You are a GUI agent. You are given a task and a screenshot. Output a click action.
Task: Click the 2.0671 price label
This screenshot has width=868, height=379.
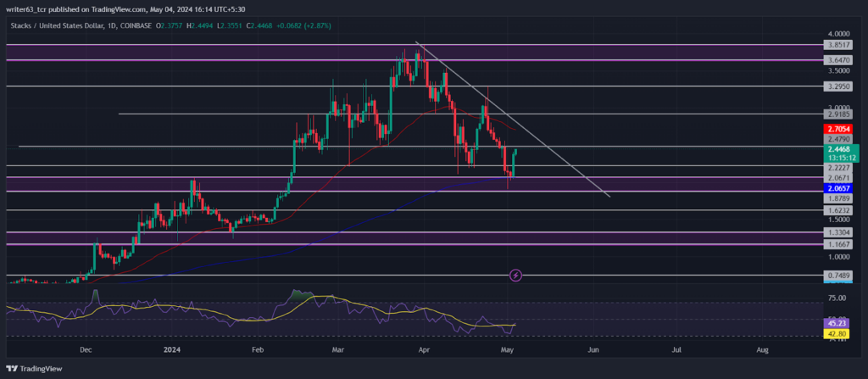coord(837,178)
